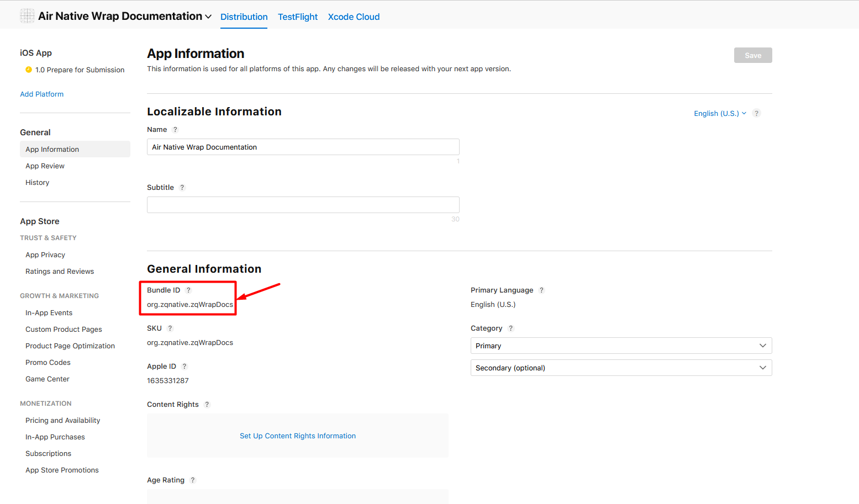Open Promo Codes in the sidebar
This screenshot has height=504, width=859.
(48, 363)
